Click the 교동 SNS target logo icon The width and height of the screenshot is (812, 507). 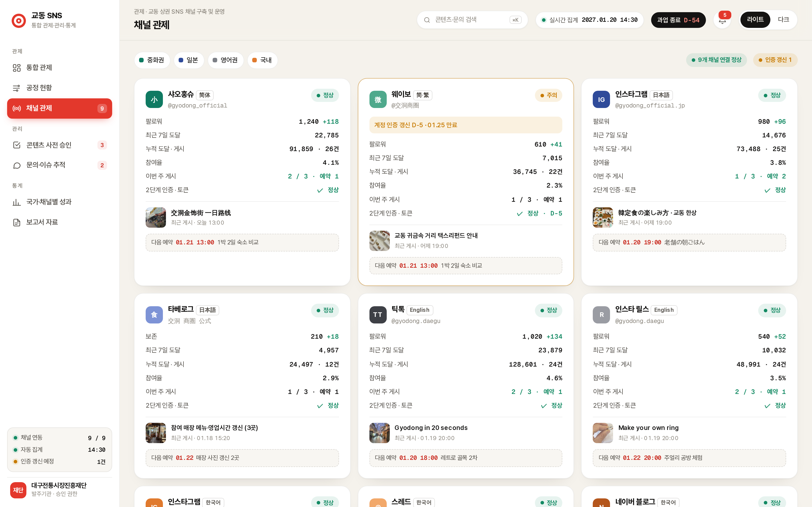click(x=19, y=21)
